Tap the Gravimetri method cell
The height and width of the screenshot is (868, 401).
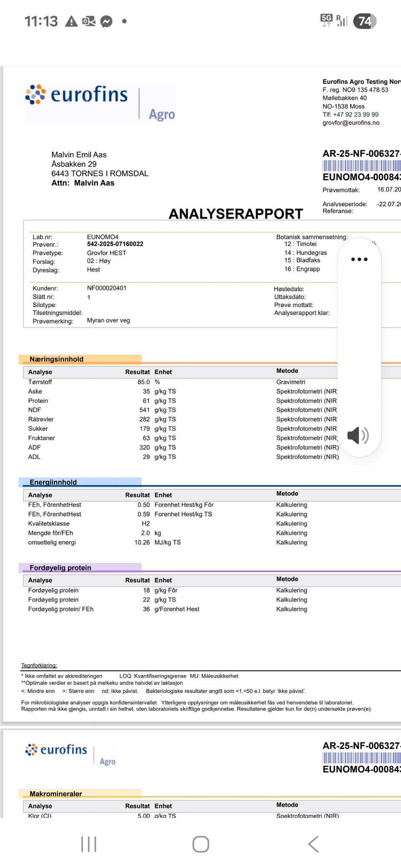(290, 382)
